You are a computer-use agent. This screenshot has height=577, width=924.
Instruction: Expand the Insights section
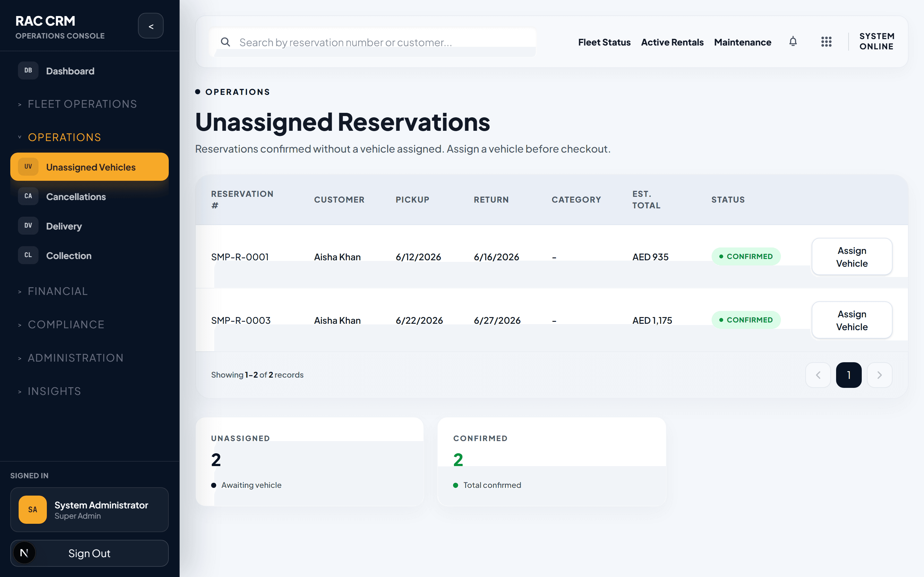click(x=50, y=391)
